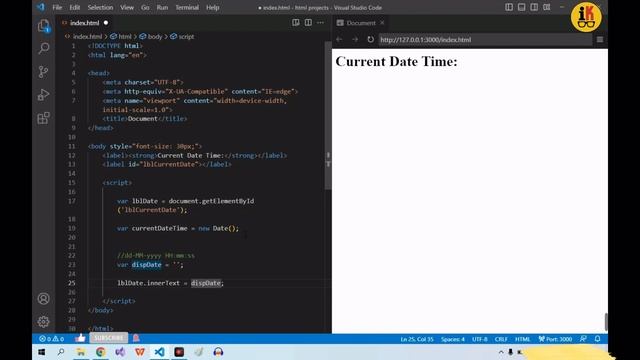Open the Accounts menu icon

[43, 299]
